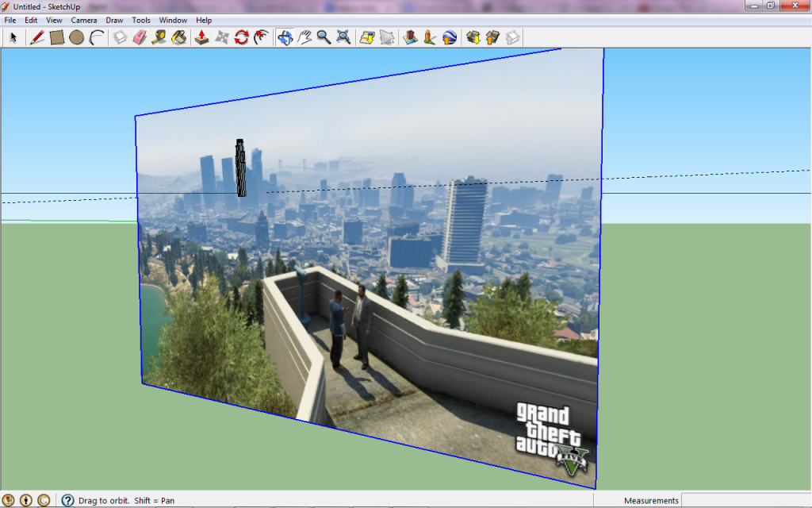The width and height of the screenshot is (812, 508).
Task: Click the Zoom magnifier tool
Action: 324,37
